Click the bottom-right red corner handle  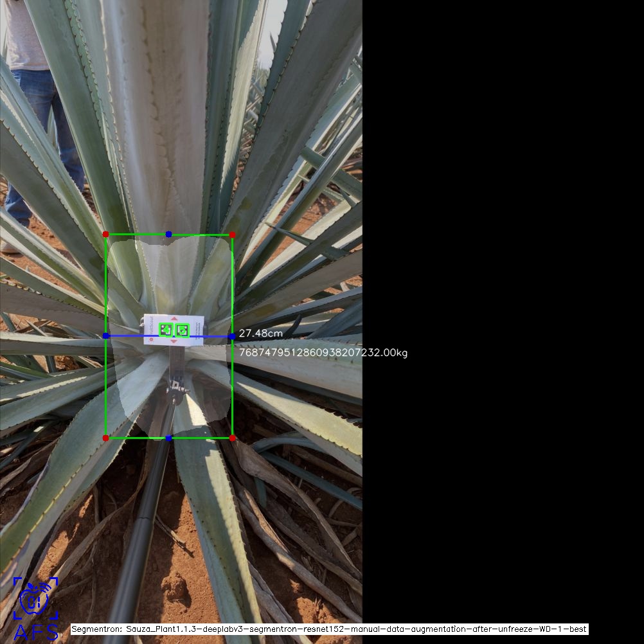[x=232, y=438]
